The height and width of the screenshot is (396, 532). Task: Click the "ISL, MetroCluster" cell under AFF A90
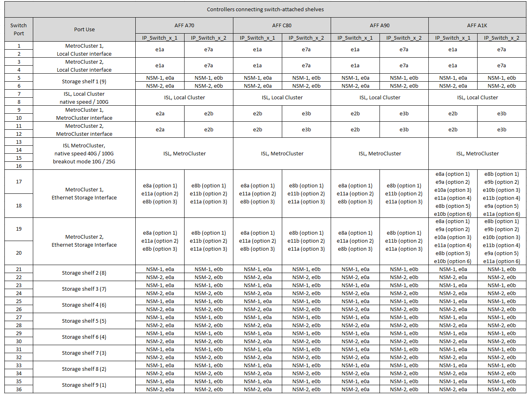[379, 154]
